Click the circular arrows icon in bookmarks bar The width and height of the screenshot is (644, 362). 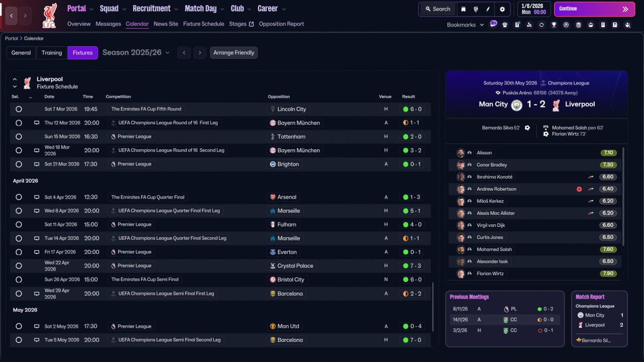[x=541, y=25]
